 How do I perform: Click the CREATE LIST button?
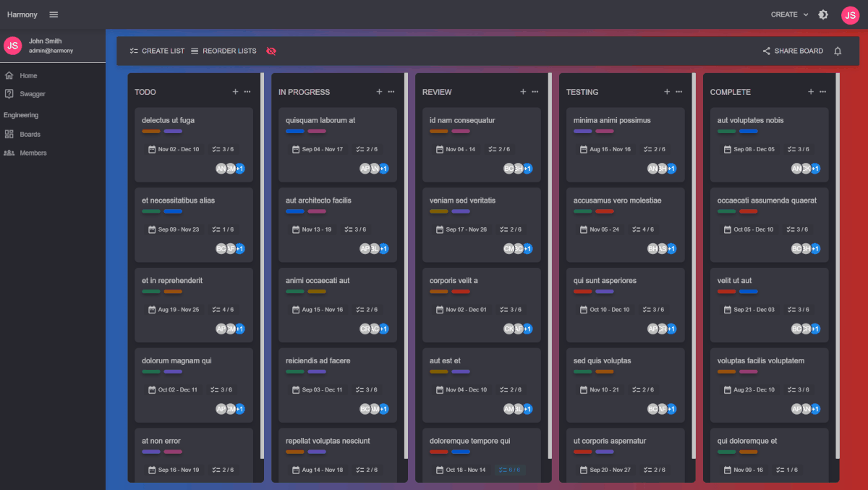coord(157,51)
